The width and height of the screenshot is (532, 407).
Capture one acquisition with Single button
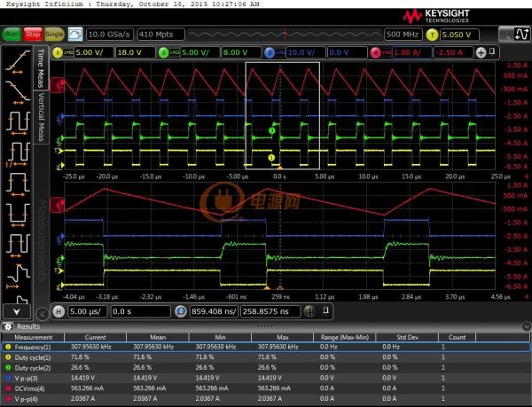54,35
